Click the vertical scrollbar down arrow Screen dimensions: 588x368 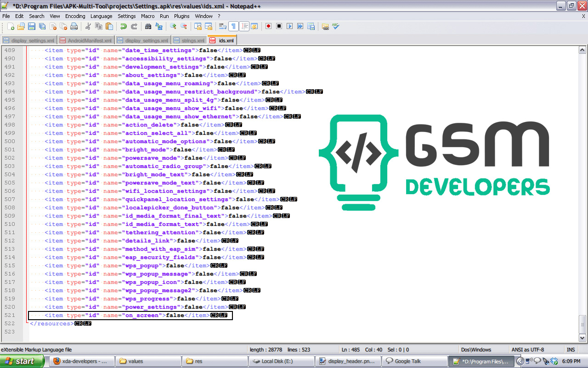tap(582, 338)
